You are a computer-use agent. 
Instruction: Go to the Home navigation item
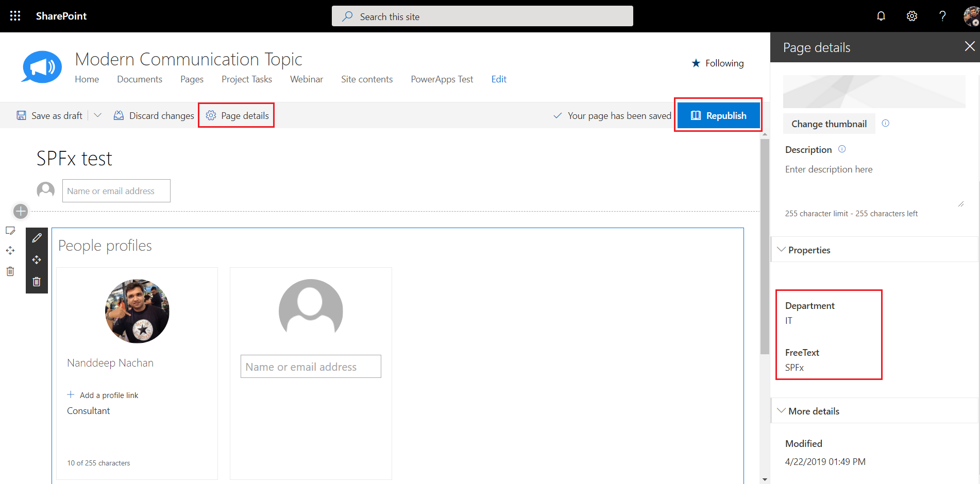[87, 79]
